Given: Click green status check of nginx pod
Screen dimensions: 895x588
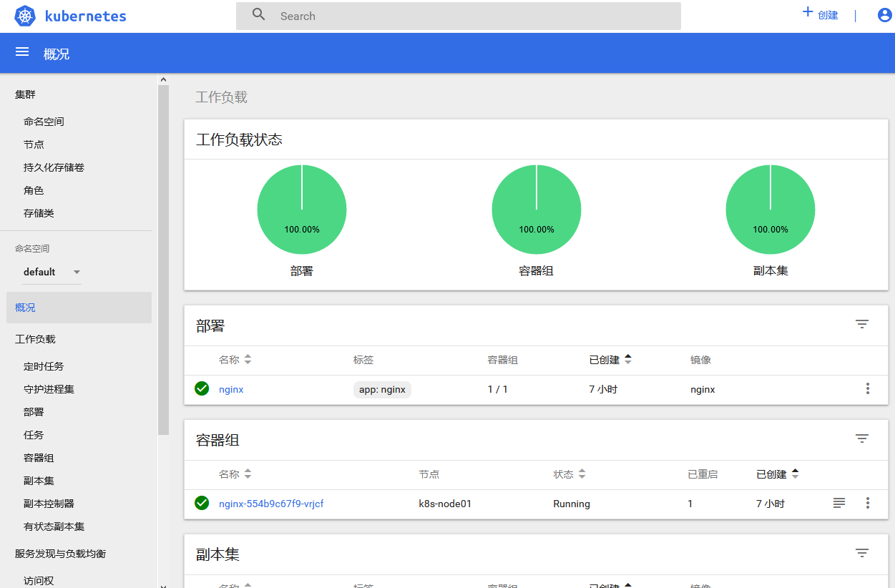Looking at the screenshot, I should pos(202,503).
